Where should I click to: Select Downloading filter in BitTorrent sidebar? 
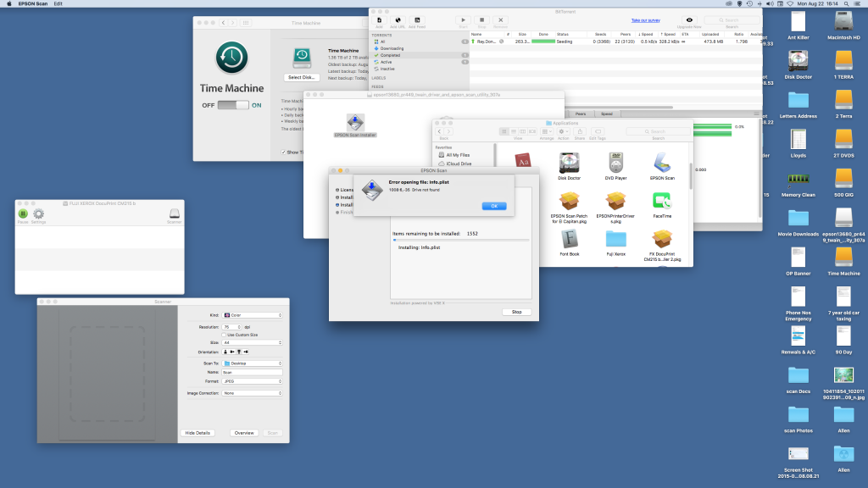(x=420, y=48)
